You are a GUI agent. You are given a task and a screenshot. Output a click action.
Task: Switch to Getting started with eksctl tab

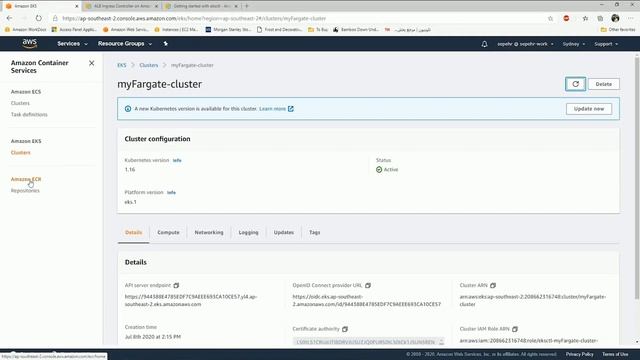point(202,6)
